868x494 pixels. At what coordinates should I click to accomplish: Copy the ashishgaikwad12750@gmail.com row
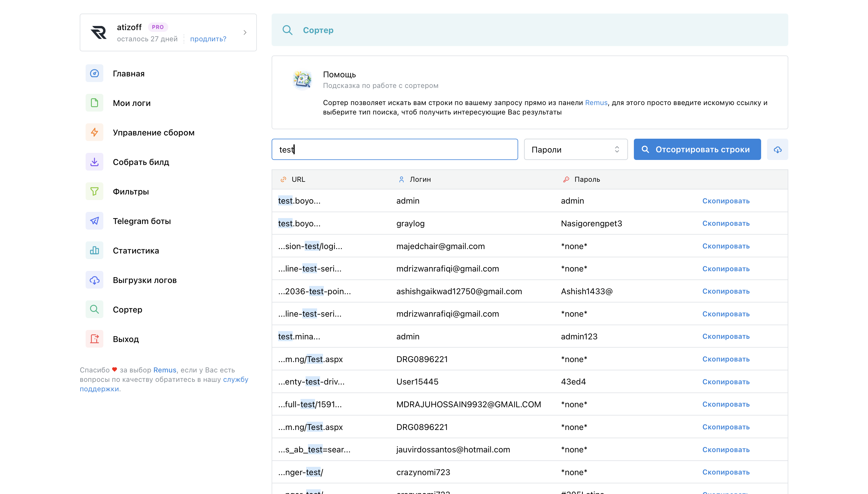point(726,291)
